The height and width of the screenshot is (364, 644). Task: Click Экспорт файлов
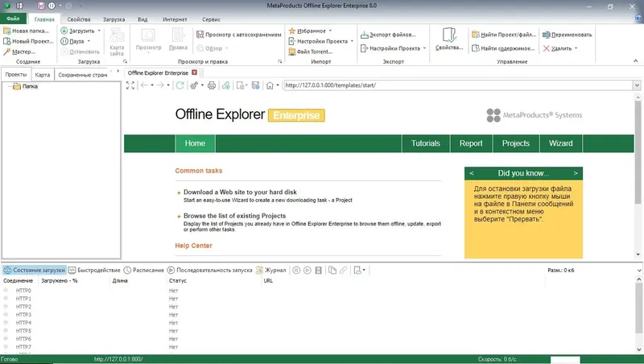(388, 35)
